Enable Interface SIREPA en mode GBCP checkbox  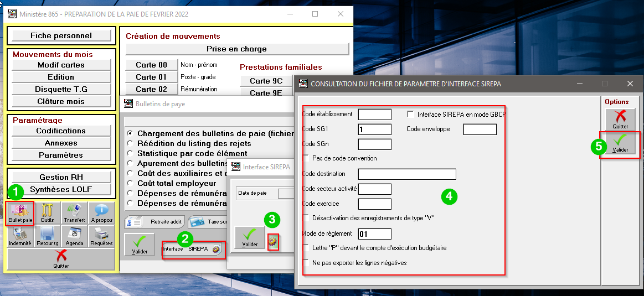[x=410, y=115]
